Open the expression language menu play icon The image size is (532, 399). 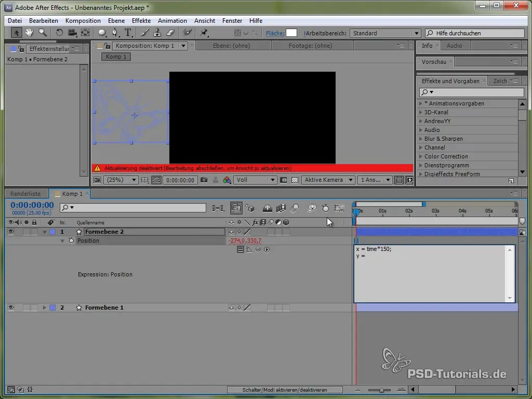tap(267, 249)
